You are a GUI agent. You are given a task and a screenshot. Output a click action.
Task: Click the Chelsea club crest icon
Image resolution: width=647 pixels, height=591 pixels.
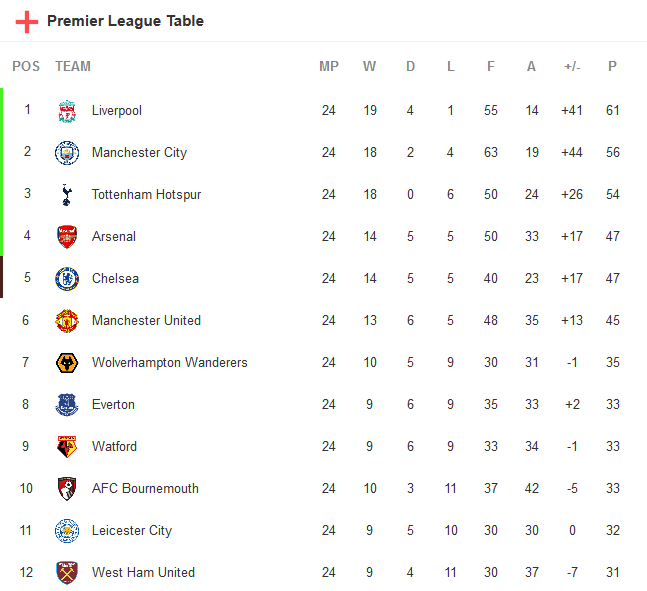coord(67,279)
